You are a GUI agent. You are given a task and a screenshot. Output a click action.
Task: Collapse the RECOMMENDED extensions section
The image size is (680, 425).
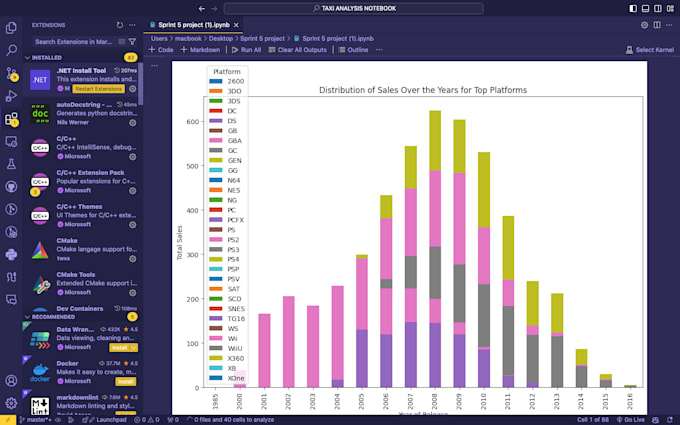[28, 317]
